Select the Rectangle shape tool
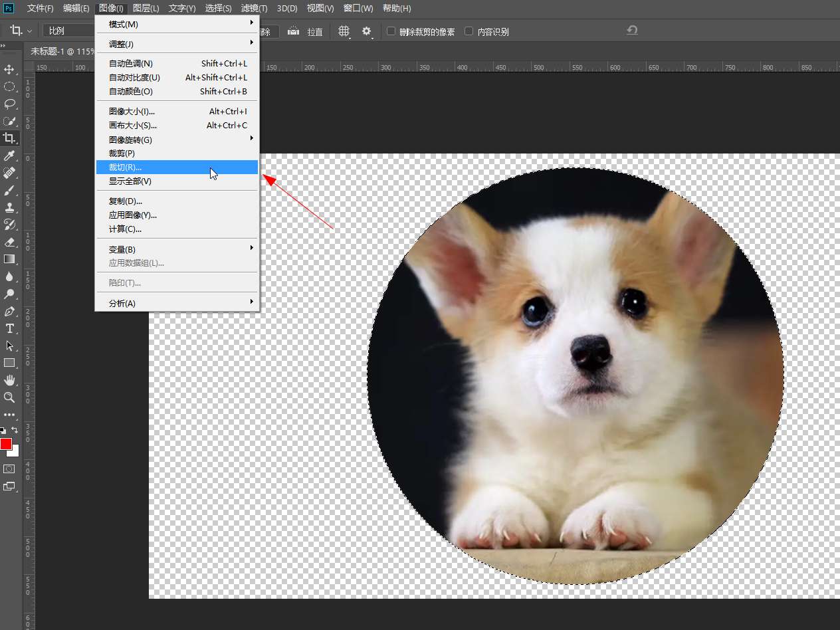 9,363
